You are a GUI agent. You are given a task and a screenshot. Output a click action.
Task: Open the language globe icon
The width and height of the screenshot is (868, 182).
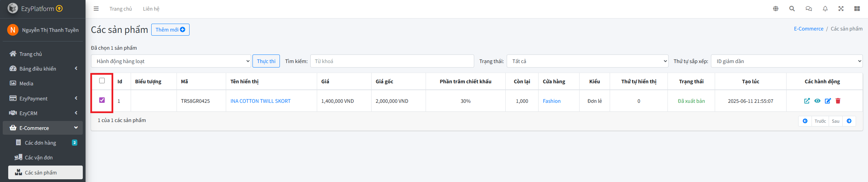click(x=776, y=9)
